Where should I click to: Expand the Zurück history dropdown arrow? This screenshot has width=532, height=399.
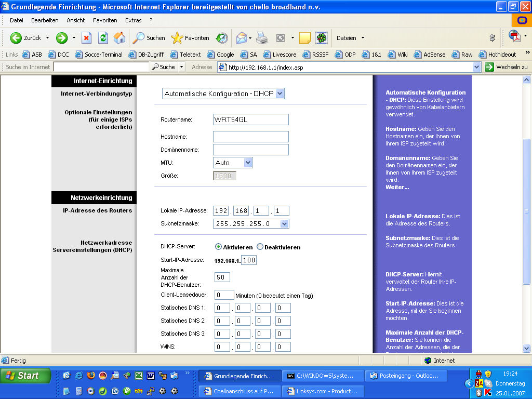tap(47, 38)
